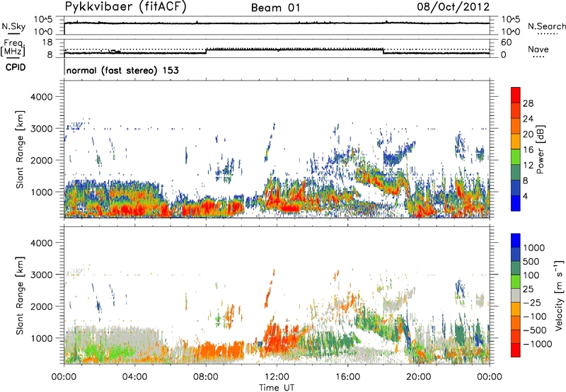Click the "N.Sky" label
The height and width of the screenshot is (392, 566).
[13, 26]
